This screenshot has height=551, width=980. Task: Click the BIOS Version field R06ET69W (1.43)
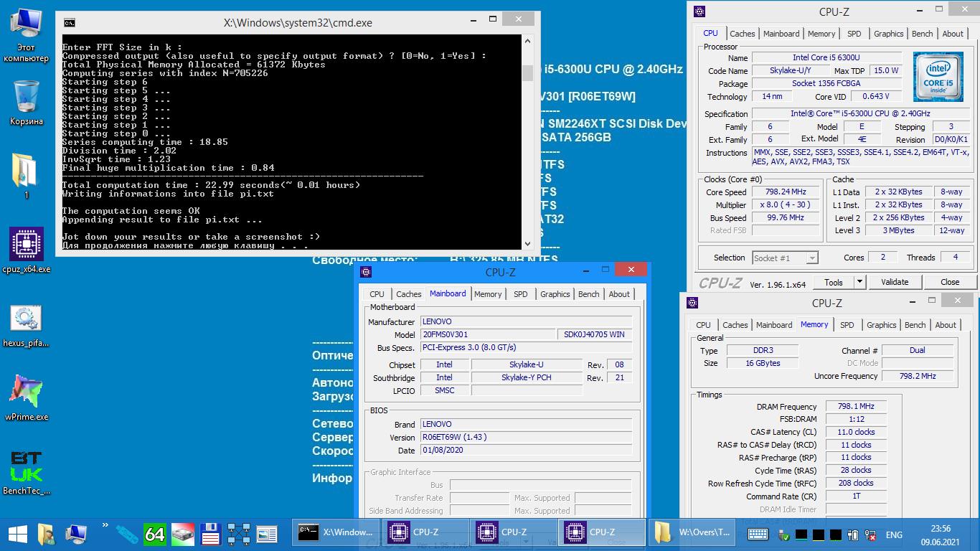coord(526,437)
